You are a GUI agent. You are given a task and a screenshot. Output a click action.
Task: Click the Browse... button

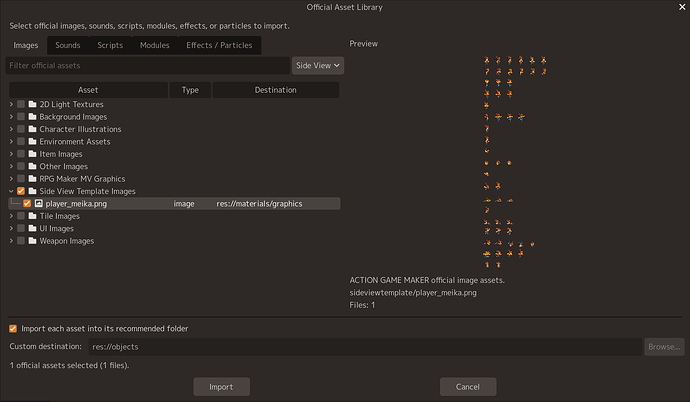664,347
